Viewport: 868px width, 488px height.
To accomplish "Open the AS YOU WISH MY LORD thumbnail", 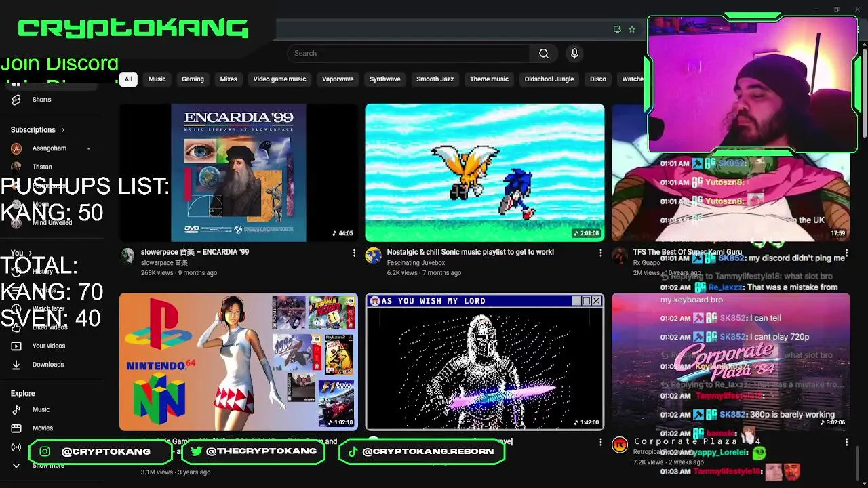I will tap(485, 362).
